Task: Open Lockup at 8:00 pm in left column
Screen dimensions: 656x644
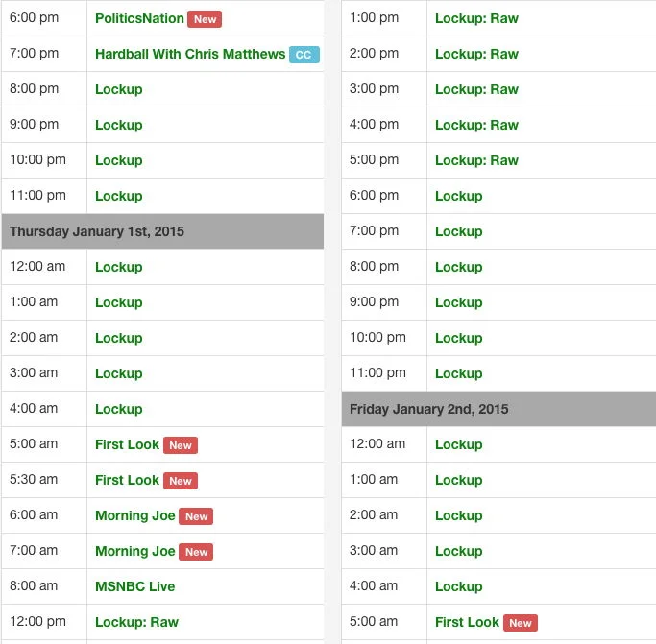Action: (x=119, y=89)
